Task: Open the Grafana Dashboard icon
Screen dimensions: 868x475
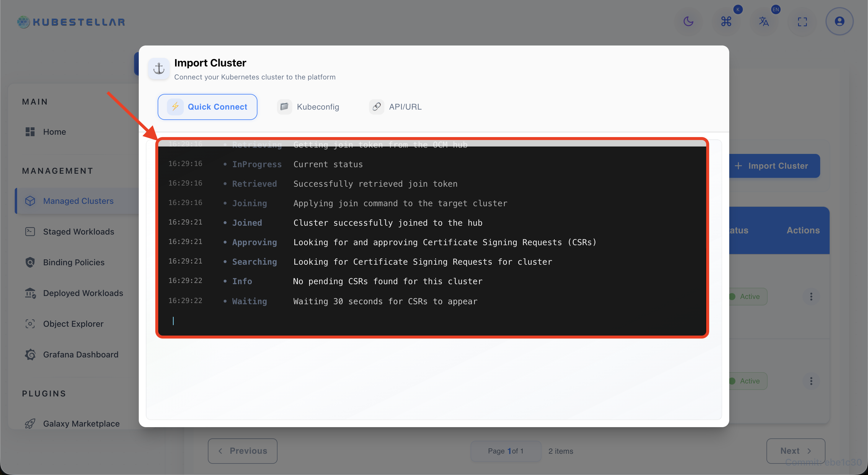Action: point(30,354)
